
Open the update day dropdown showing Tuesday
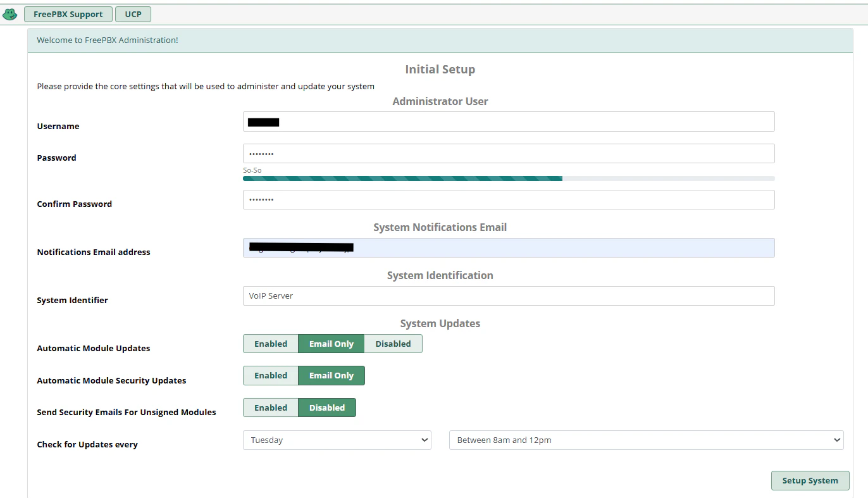(337, 440)
